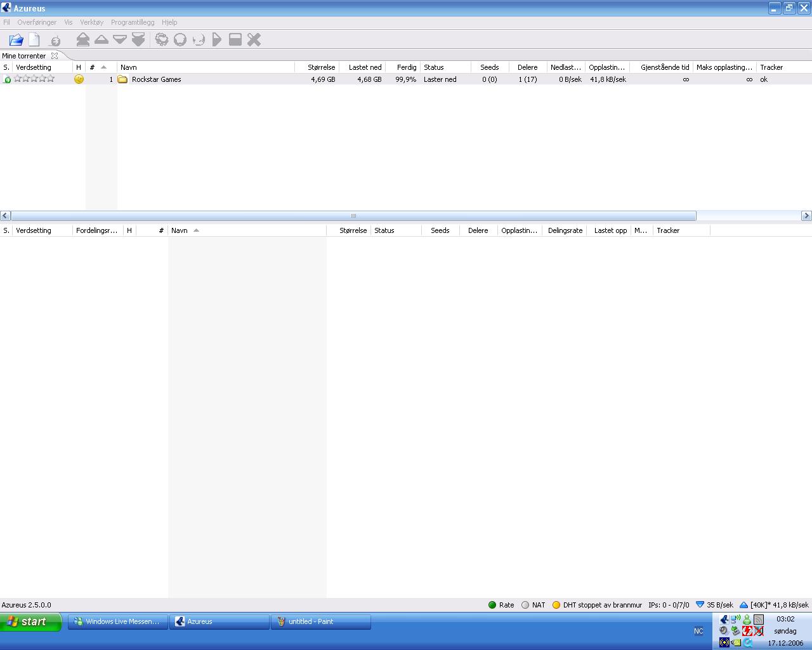
Task: Click the upload speed [40K]* 41,8 kB/sek indicator
Action: coord(774,605)
